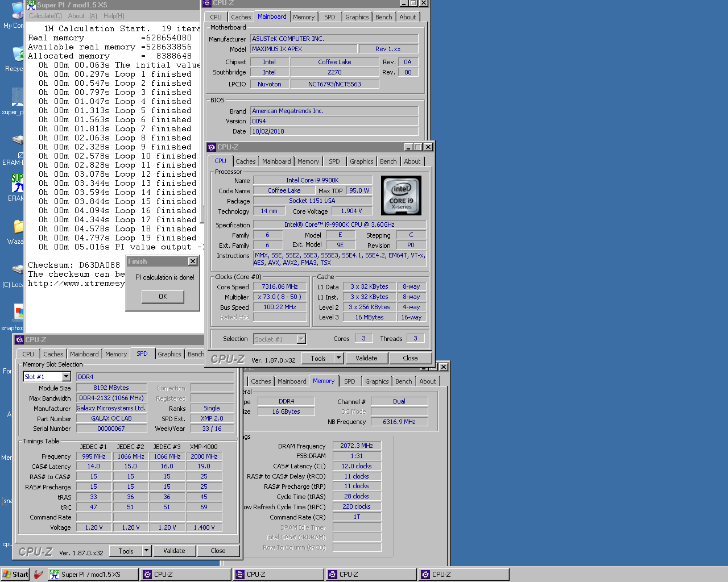Select the Waza folder desktop icon
The height and width of the screenshot is (582, 728).
(x=16, y=231)
